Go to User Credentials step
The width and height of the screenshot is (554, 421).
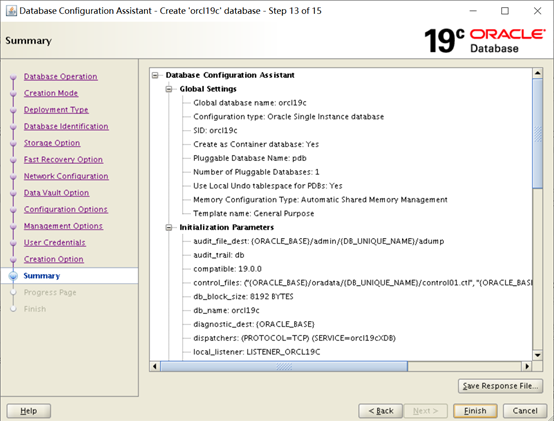click(x=54, y=243)
